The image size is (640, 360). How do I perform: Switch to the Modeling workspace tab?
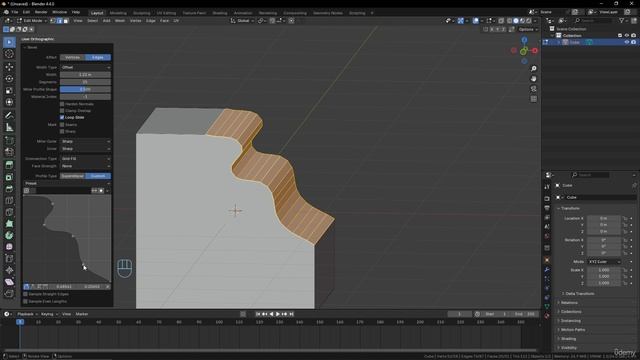coord(118,13)
